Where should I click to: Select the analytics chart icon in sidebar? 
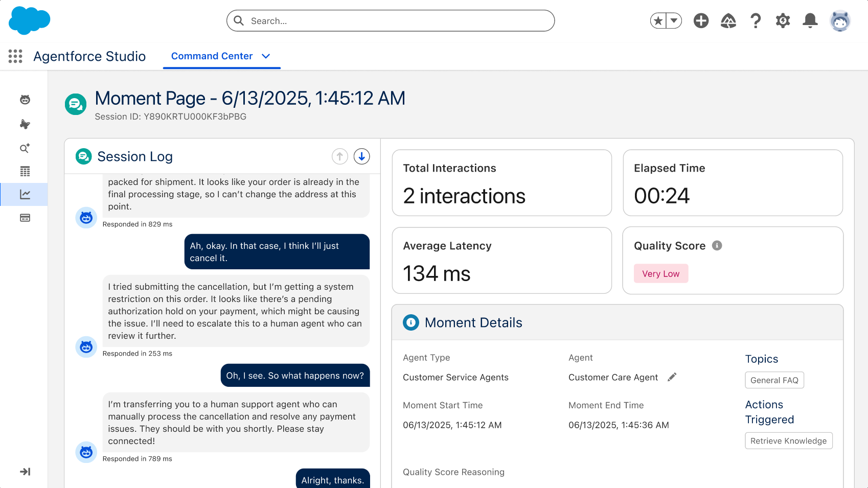(25, 195)
